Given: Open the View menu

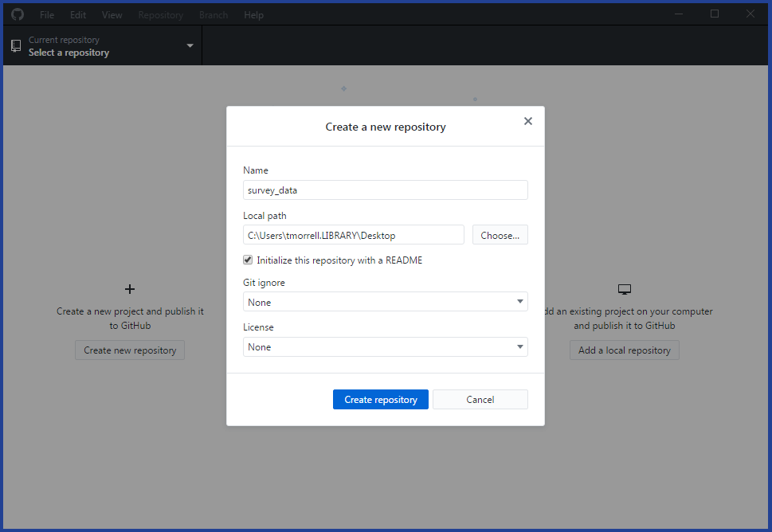Looking at the screenshot, I should pos(112,15).
